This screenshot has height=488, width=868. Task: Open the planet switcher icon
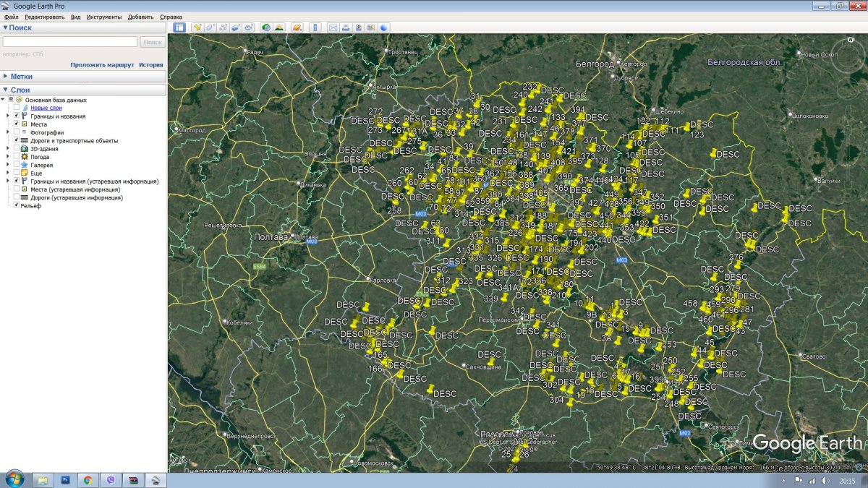tap(297, 27)
